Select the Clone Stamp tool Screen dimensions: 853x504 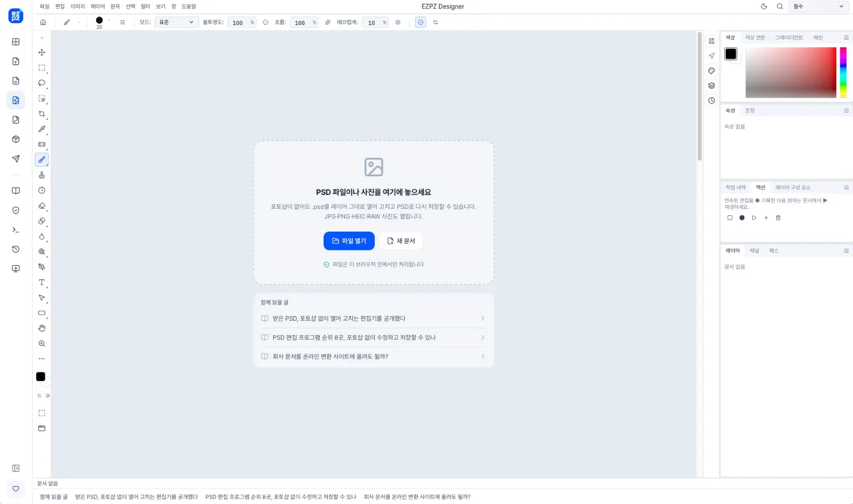coord(42,175)
